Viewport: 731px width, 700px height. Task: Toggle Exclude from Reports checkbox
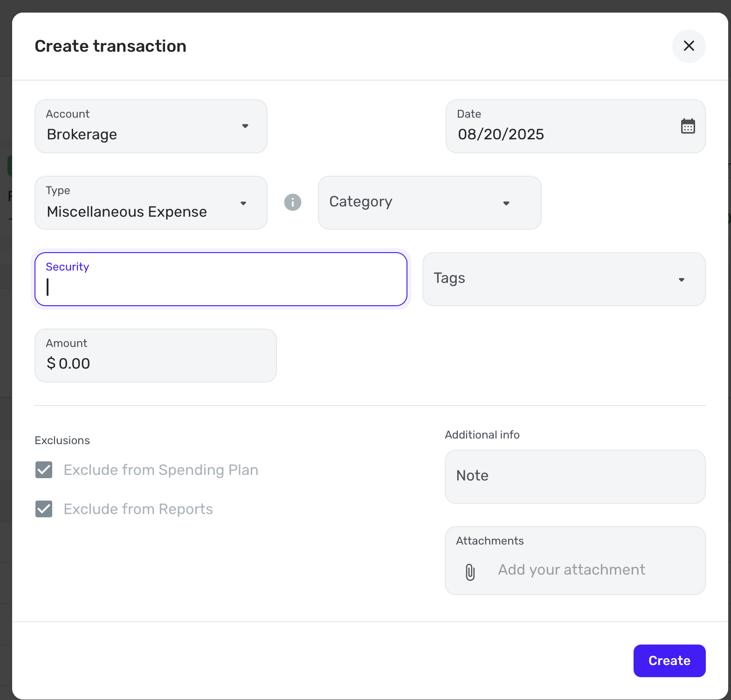click(44, 509)
